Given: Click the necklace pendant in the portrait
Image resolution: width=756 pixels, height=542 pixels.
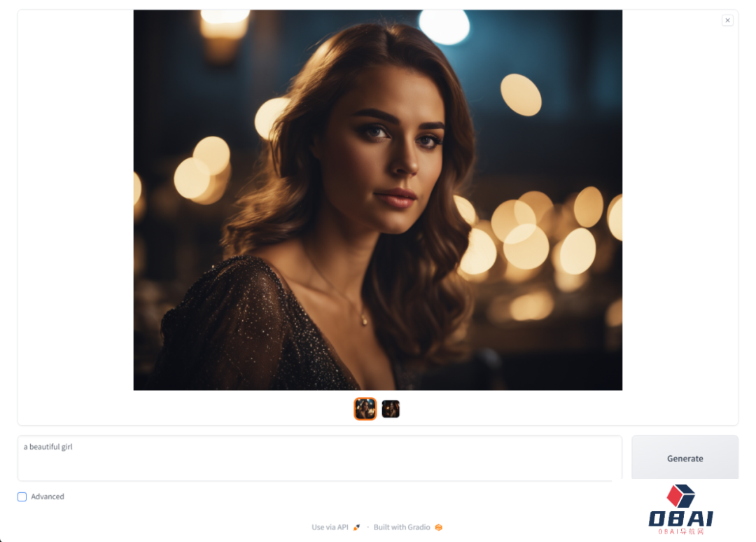Looking at the screenshot, I should pyautogui.click(x=364, y=320).
